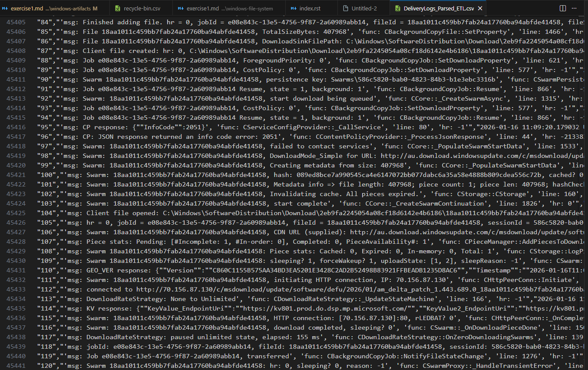The height and width of the screenshot is (370, 588).
Task: Select the Untitled-2 editor tab
Action: click(364, 8)
